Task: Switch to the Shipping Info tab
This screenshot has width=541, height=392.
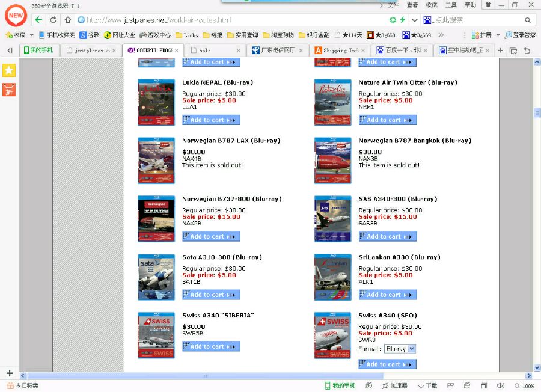Action: point(340,51)
